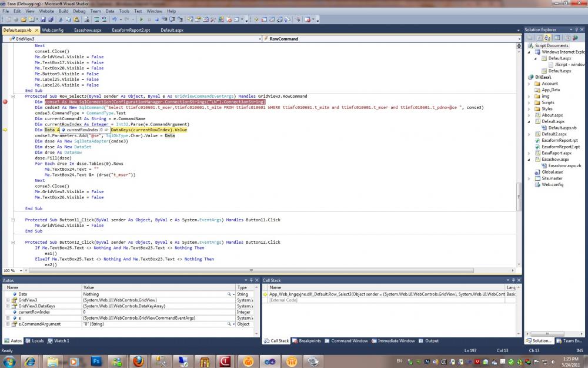The image size is (588, 368).
Task: Switch to the Web.config tab
Action: click(x=52, y=30)
